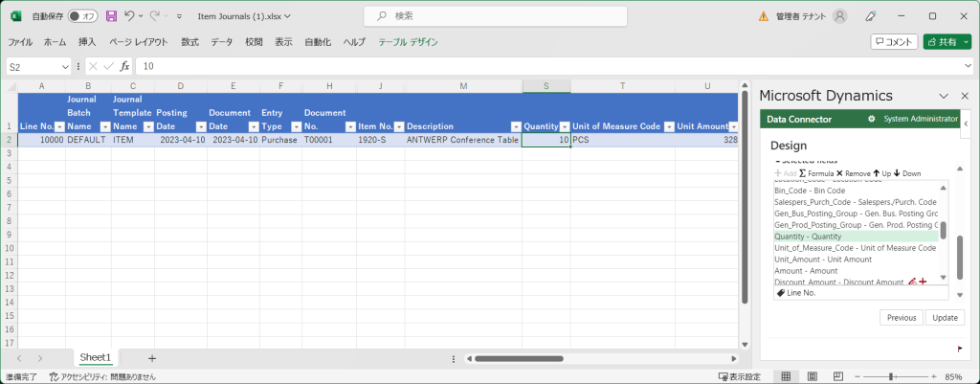Open the Quantity column filter dropdown
This screenshot has height=384, width=980.
[565, 126]
